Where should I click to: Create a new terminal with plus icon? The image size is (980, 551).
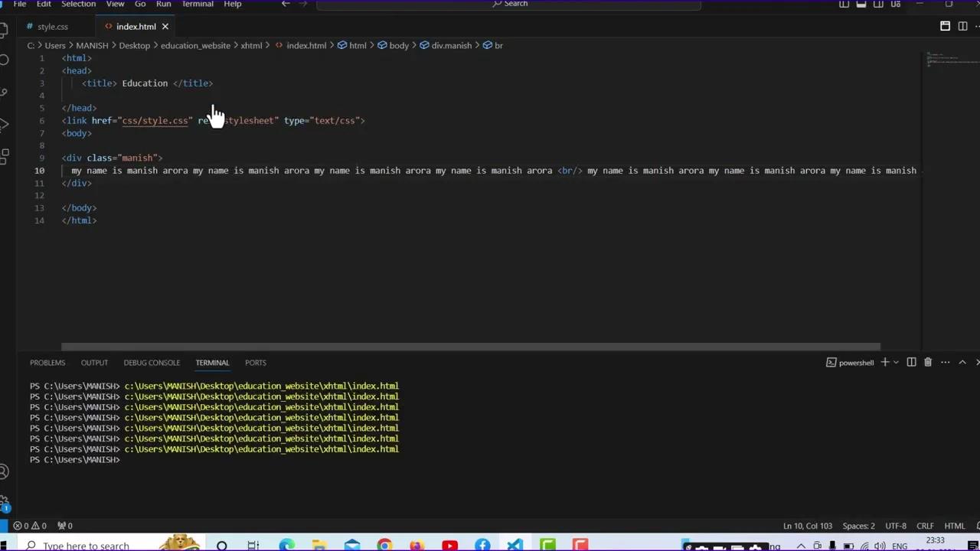coord(885,362)
